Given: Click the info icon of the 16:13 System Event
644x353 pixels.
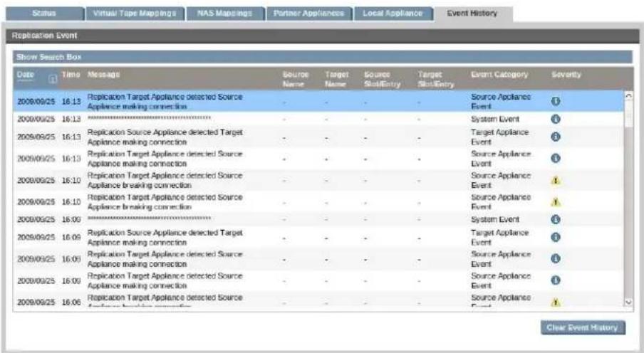Looking at the screenshot, I should (555, 119).
